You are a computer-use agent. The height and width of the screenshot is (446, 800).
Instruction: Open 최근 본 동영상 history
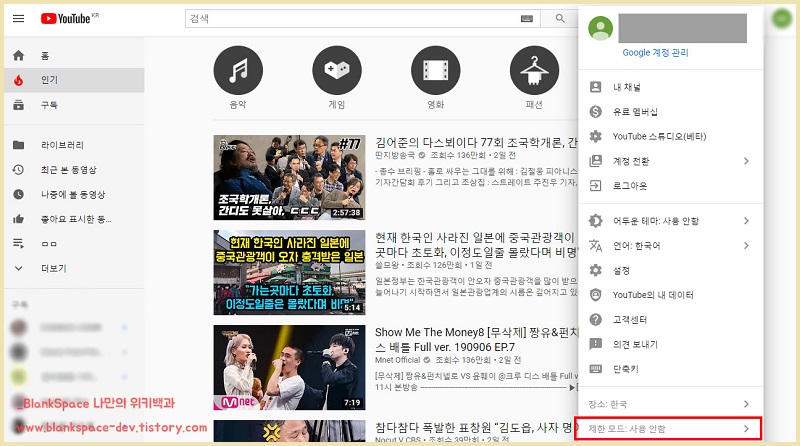pyautogui.click(x=74, y=169)
